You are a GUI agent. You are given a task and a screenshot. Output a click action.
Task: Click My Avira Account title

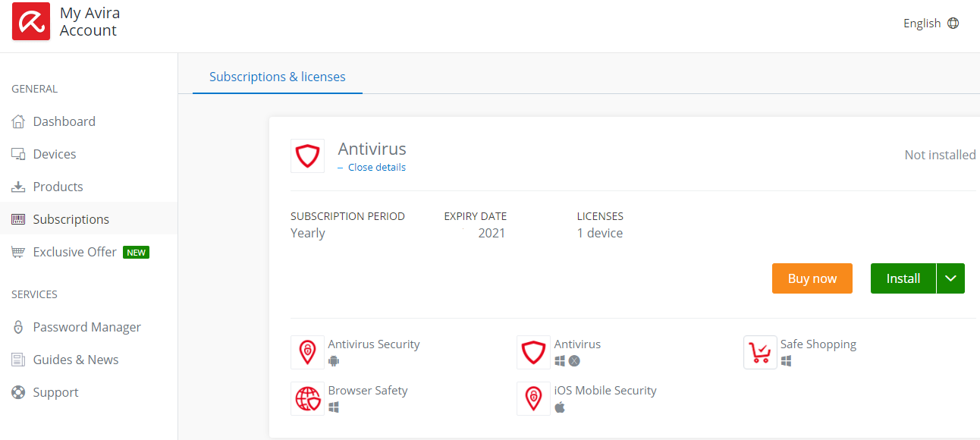pos(90,22)
